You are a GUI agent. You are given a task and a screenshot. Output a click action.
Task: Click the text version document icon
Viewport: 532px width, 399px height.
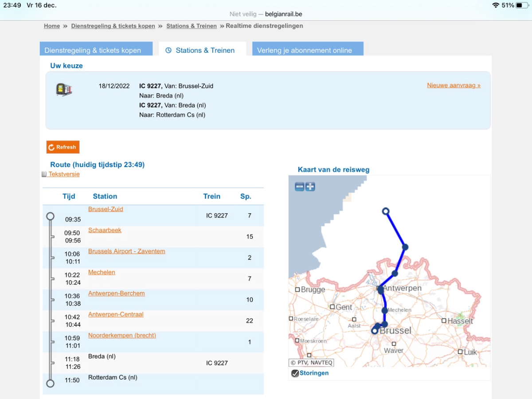point(44,174)
